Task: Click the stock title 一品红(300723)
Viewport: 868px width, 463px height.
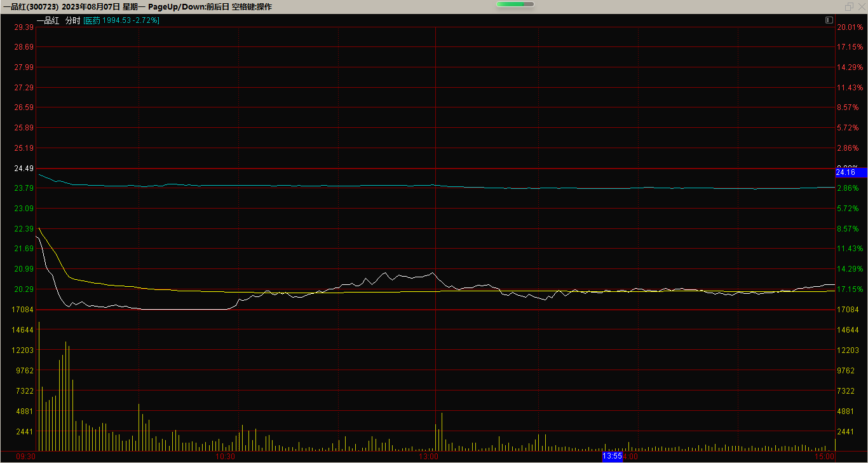Action: click(x=31, y=6)
